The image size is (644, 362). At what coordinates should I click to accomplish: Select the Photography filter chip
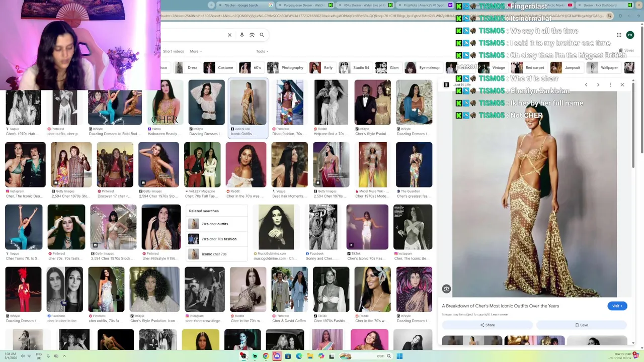286,67
